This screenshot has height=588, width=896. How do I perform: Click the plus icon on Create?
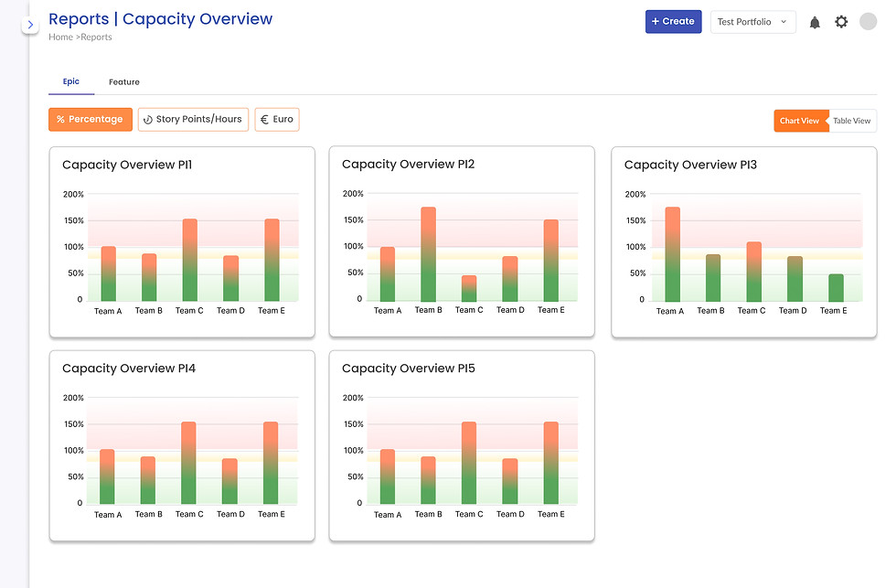pyautogui.click(x=656, y=21)
